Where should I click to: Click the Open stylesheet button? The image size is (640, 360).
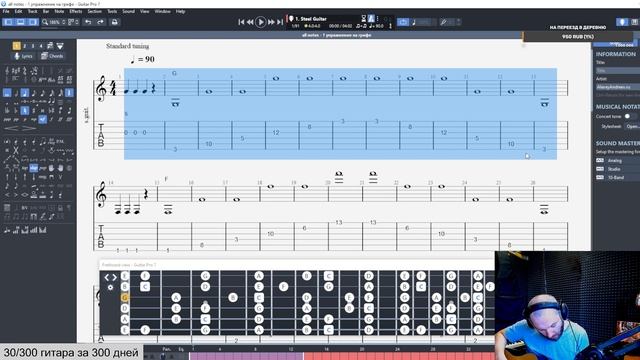(x=632, y=127)
